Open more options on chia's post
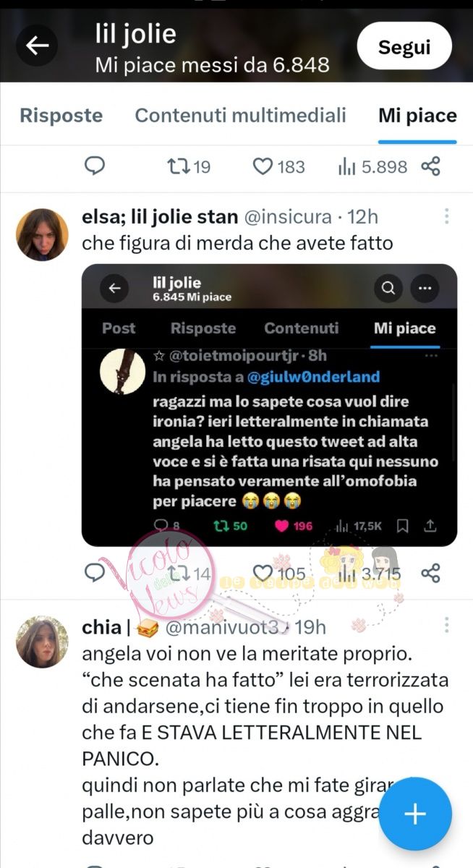The width and height of the screenshot is (473, 868). [x=447, y=624]
